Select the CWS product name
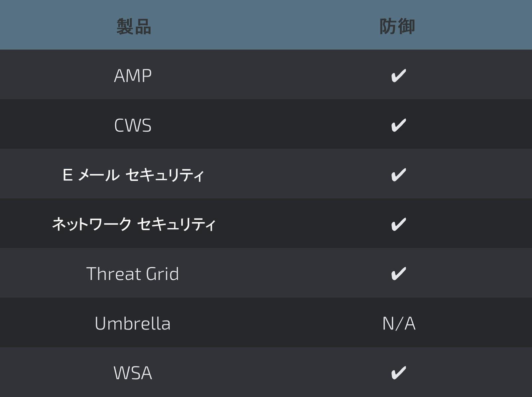This screenshot has height=397, width=532. pos(133,125)
